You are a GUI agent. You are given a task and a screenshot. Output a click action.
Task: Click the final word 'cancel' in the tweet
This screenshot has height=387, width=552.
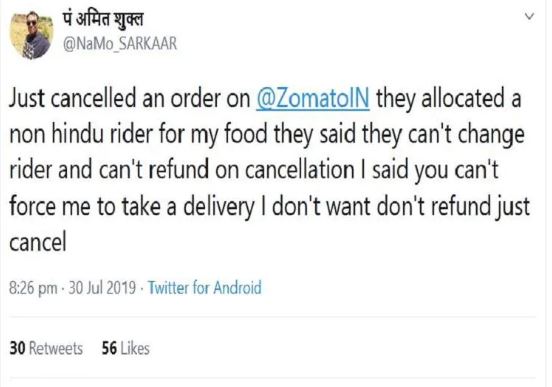point(38,243)
